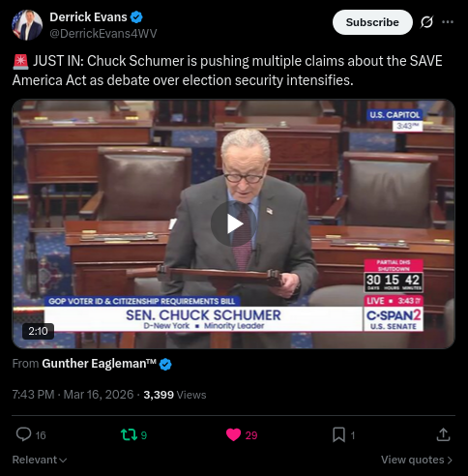
Task: Click Gunther Eagleman's verified badge
Action: point(165,364)
